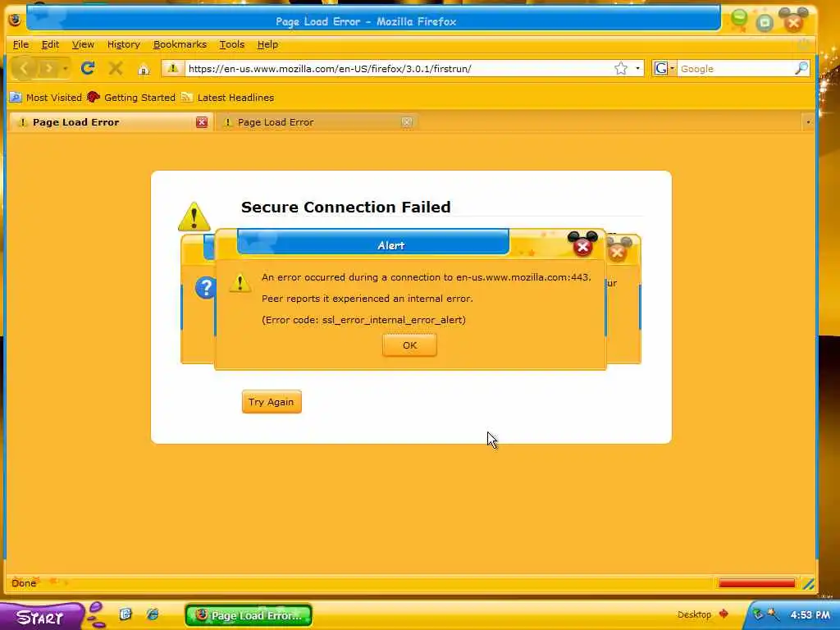Expand the Desktop toolbar red arrows
Viewport: 840px width, 630px height.
724,614
